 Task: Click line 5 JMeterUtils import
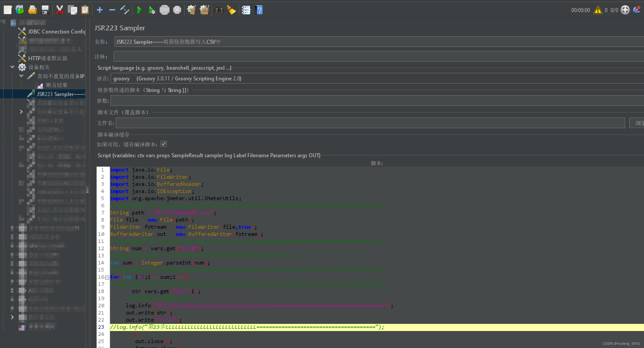pyautogui.click(x=176, y=199)
